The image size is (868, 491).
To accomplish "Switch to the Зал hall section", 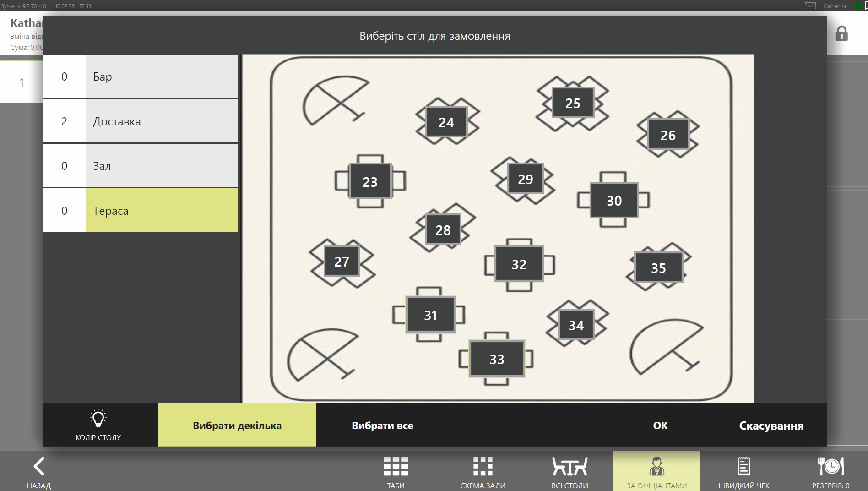I will [140, 166].
